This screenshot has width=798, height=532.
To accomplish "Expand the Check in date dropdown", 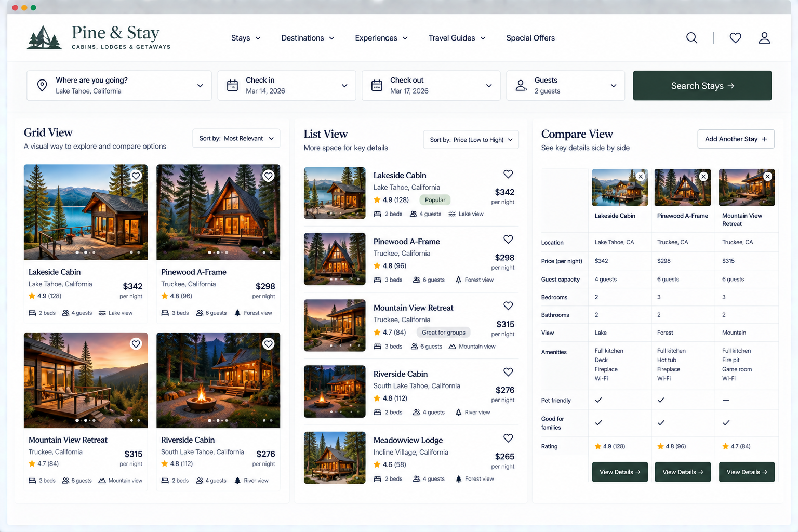I will [344, 86].
